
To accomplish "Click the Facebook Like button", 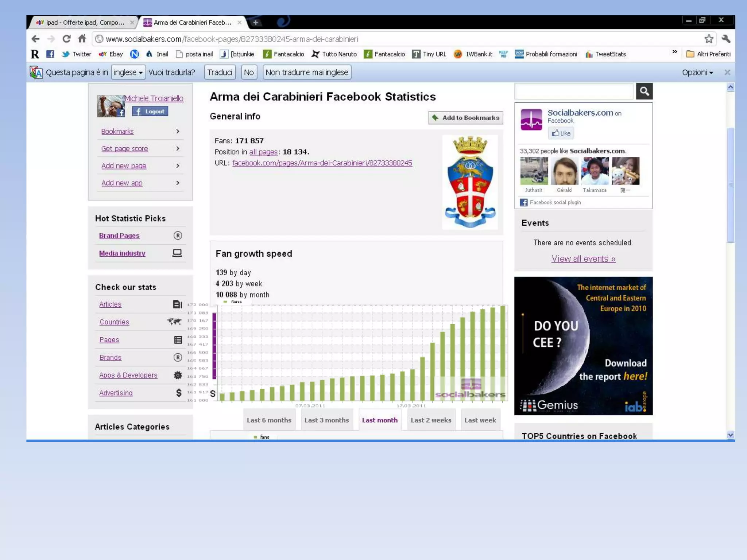I will pyautogui.click(x=561, y=133).
